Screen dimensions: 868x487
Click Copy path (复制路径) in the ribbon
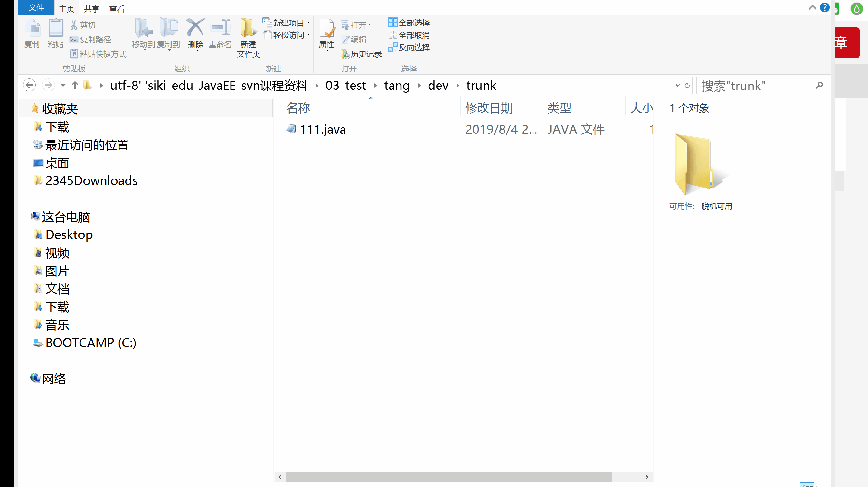(90, 39)
